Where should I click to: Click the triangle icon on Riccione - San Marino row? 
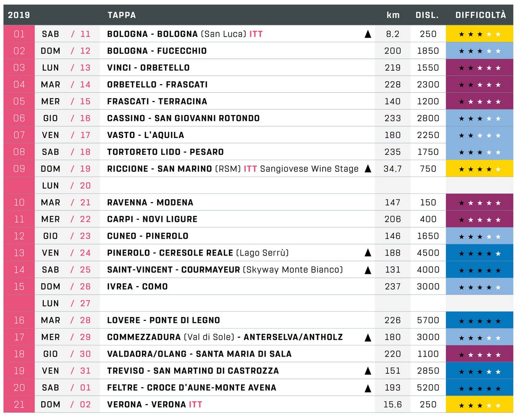[368, 169]
